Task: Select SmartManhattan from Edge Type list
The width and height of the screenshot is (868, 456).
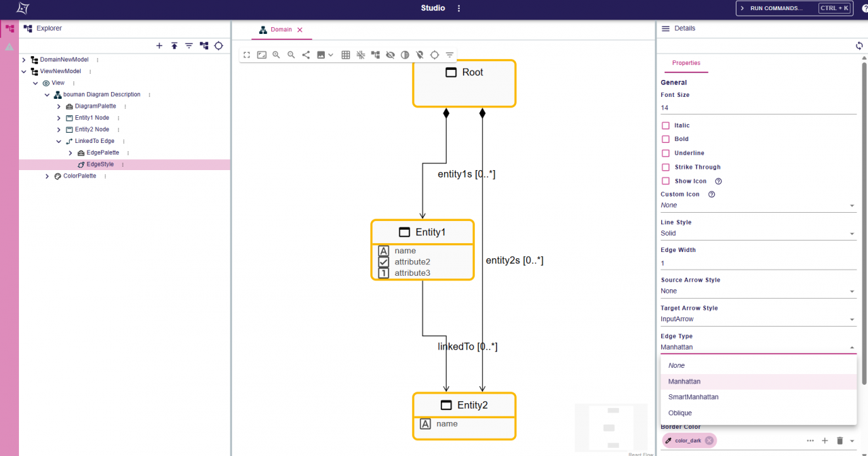Action: pyautogui.click(x=693, y=397)
